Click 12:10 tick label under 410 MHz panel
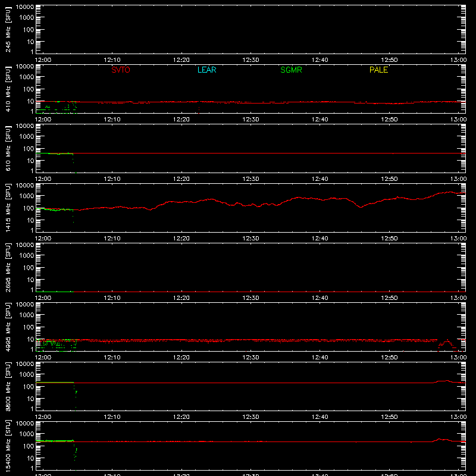 pos(112,120)
